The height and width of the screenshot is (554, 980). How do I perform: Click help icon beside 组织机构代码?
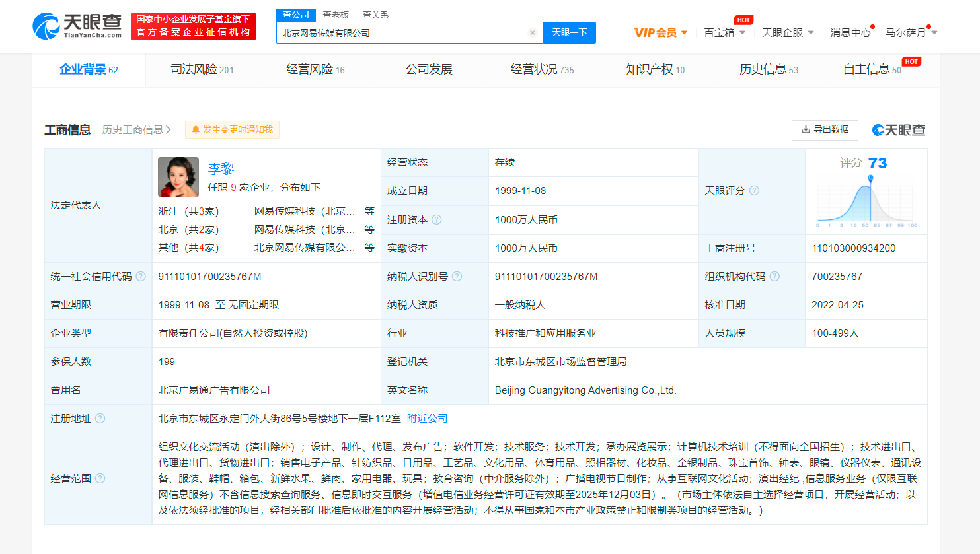pyautogui.click(x=774, y=276)
